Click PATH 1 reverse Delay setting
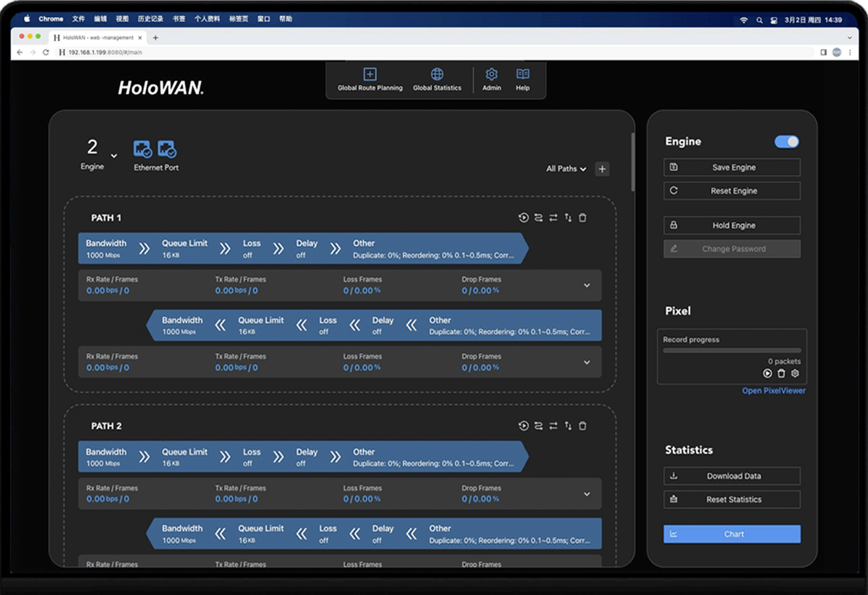868x595 pixels. [383, 326]
